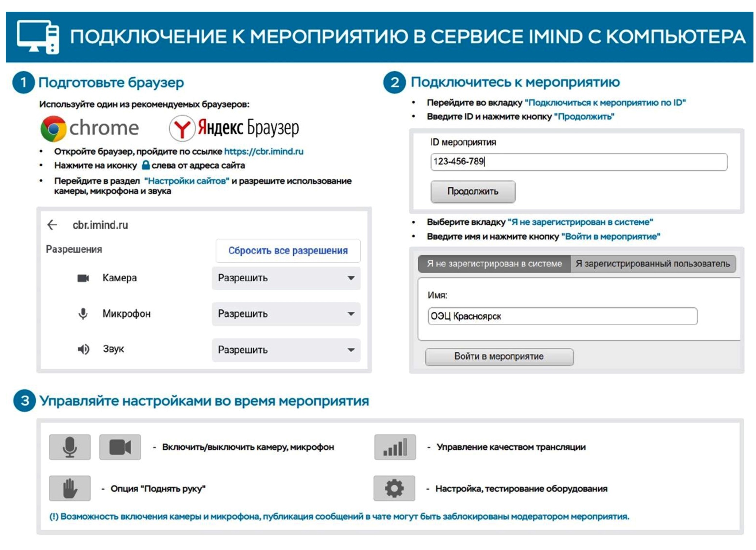
Task: Click the padlock icon in instructions
Action: (146, 165)
